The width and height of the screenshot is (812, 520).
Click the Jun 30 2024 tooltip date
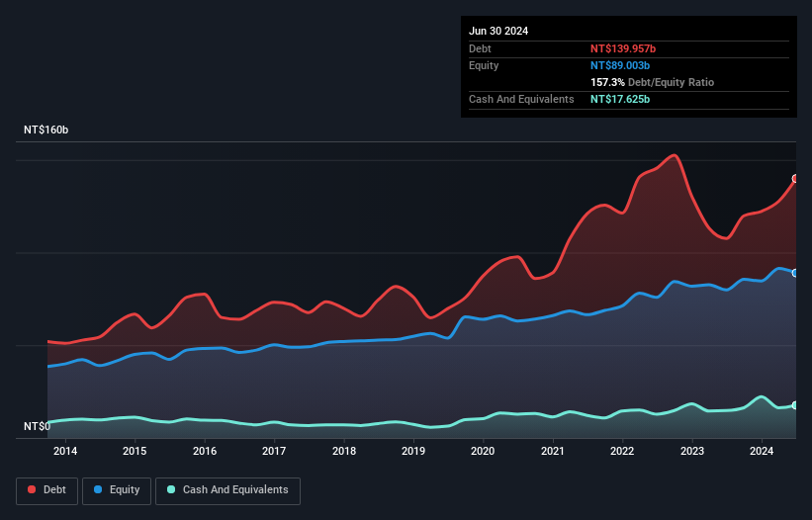498,31
